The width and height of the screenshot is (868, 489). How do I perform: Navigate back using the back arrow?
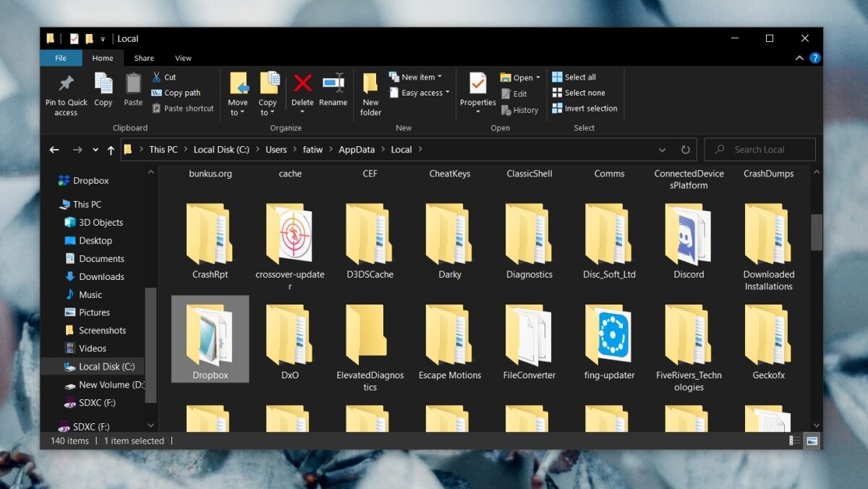54,149
